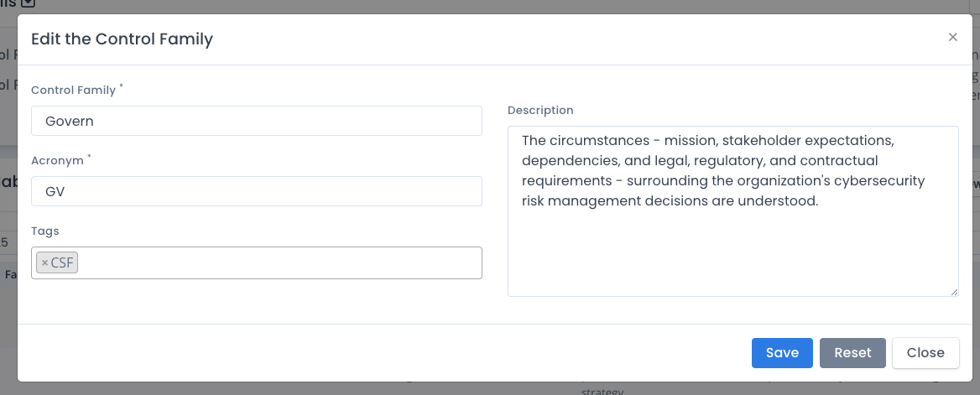This screenshot has height=395, width=980.
Task: Click empty space inside the Tags box
Action: click(281, 263)
